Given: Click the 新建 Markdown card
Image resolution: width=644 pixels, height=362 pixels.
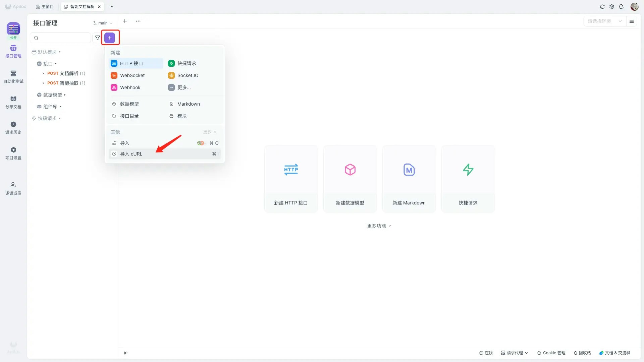Looking at the screenshot, I should (x=409, y=179).
